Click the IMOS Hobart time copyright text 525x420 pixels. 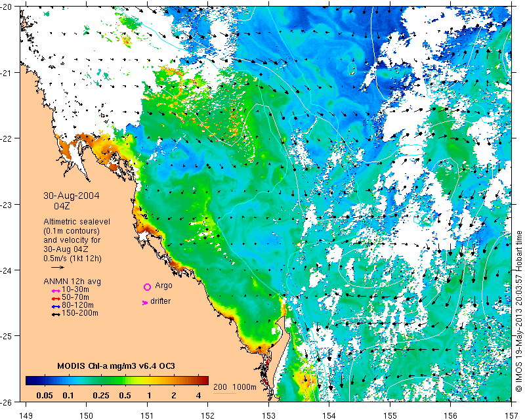[519, 311]
